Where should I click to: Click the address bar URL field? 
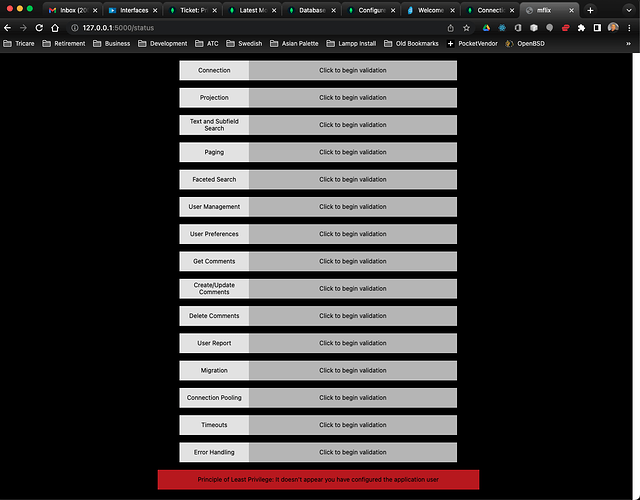[257, 28]
